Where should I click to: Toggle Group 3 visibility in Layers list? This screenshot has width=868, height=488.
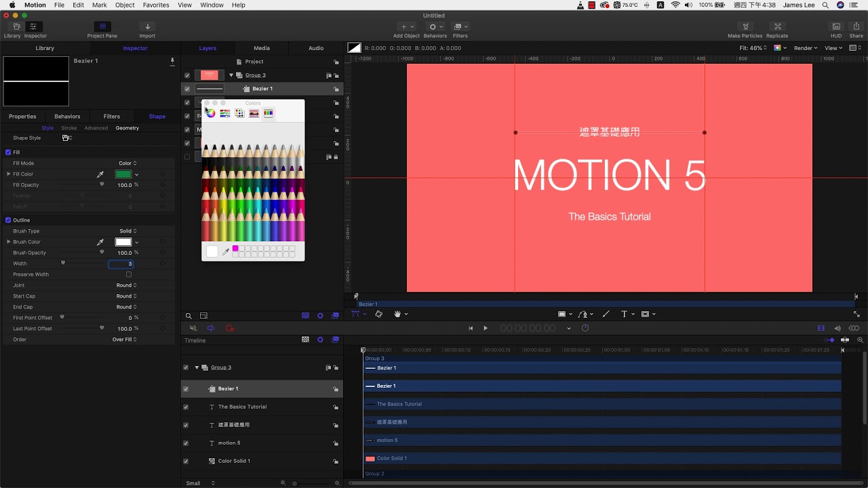(187, 75)
